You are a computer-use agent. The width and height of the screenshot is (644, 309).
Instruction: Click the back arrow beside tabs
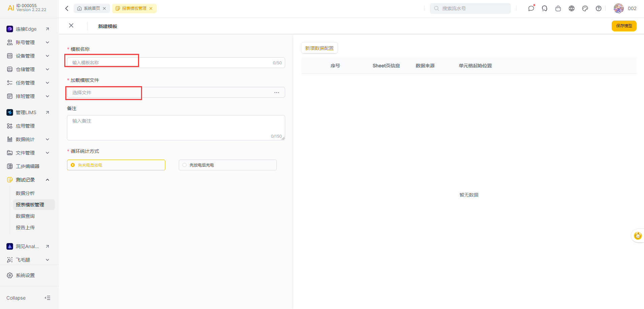pos(67,8)
